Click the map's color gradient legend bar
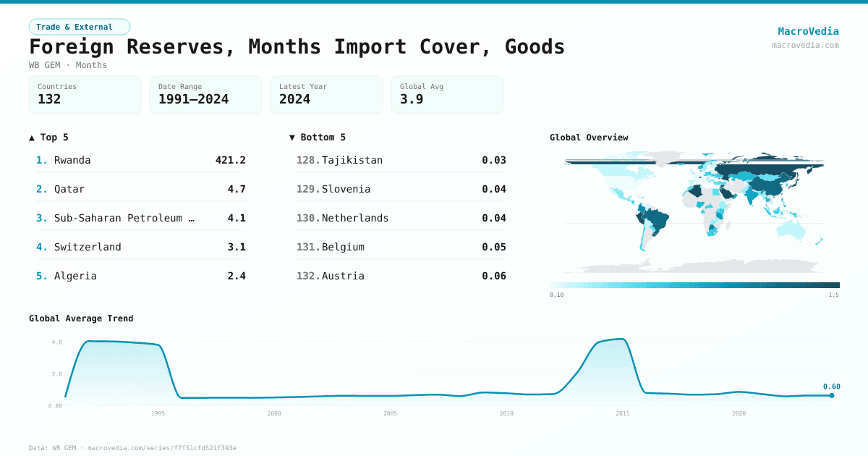 tap(694, 284)
